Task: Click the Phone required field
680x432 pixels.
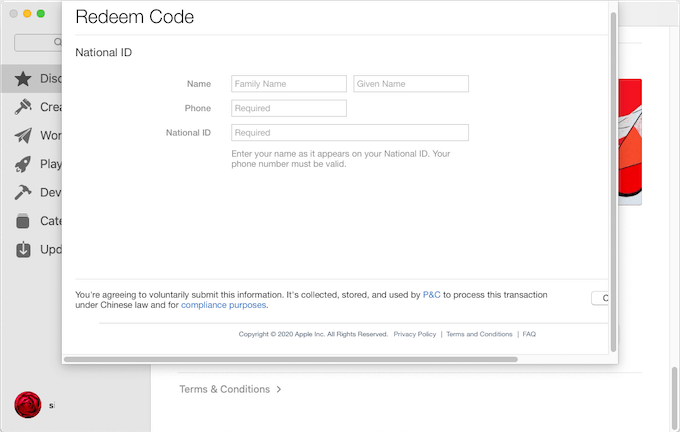Action: click(289, 108)
